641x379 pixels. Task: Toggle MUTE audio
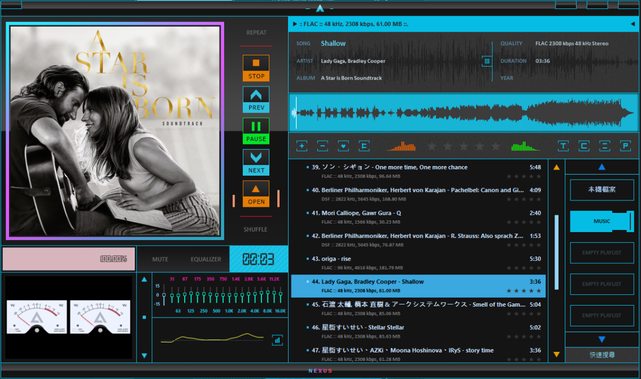click(160, 259)
